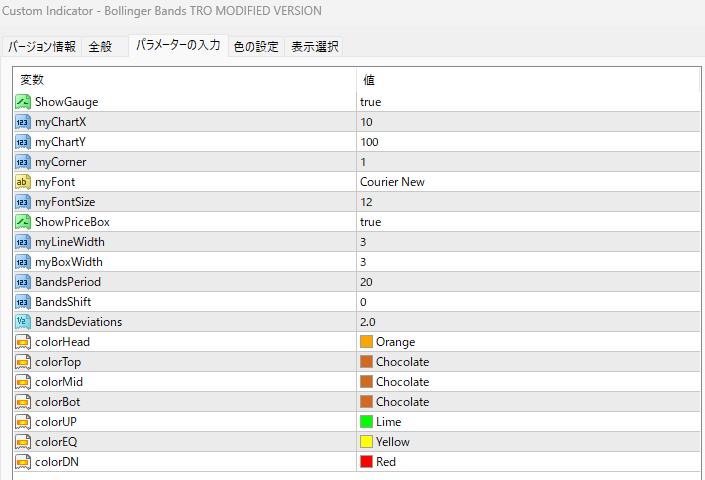
Task: Click the ShowGauge boolean type icon
Action: [22, 102]
